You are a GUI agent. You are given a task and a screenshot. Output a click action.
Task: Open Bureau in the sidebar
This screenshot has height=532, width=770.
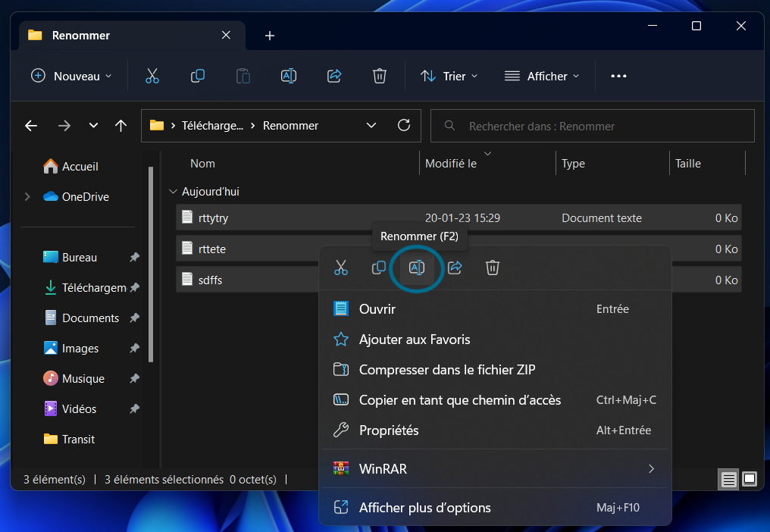pyautogui.click(x=70, y=257)
